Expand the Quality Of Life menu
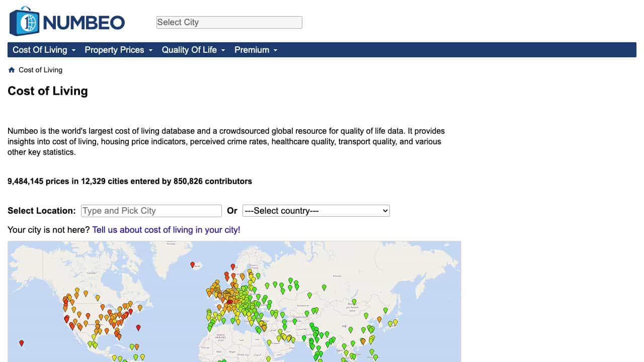The height and width of the screenshot is (362, 644). point(194,50)
